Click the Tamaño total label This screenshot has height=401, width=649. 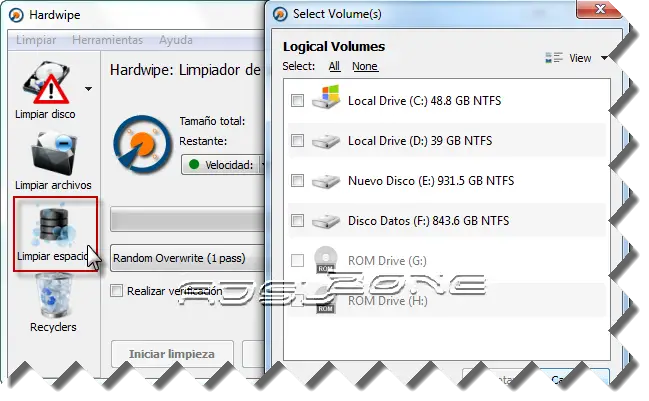212,121
